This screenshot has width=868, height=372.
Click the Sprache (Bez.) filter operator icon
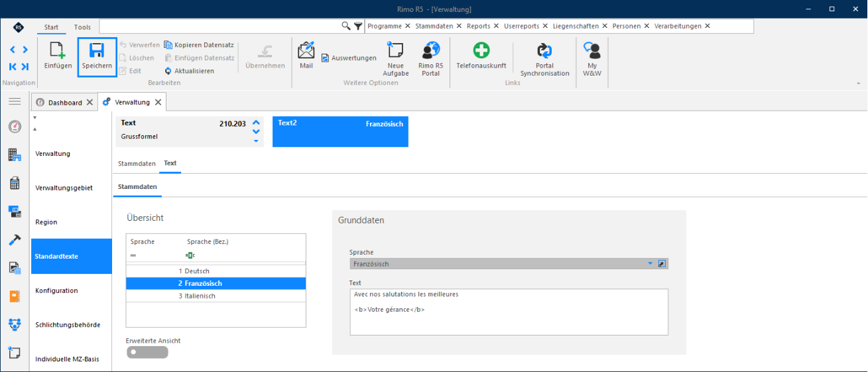(x=190, y=255)
